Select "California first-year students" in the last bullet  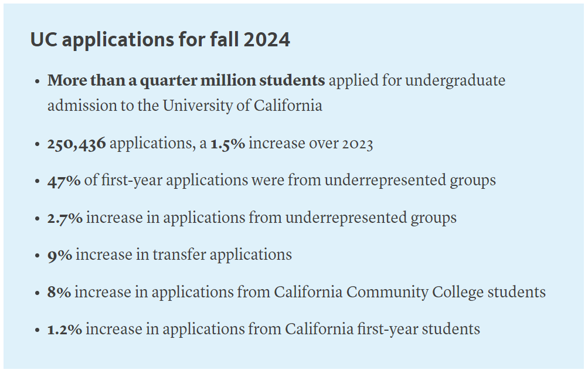click(x=382, y=329)
